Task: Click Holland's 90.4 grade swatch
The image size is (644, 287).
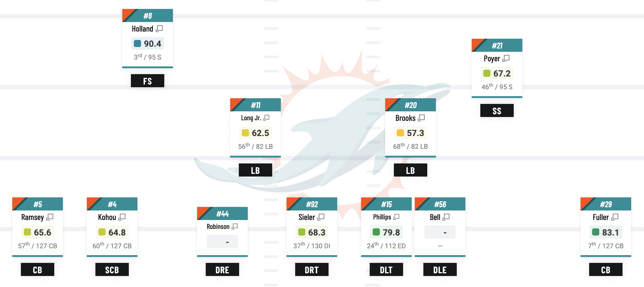Action: [x=137, y=43]
